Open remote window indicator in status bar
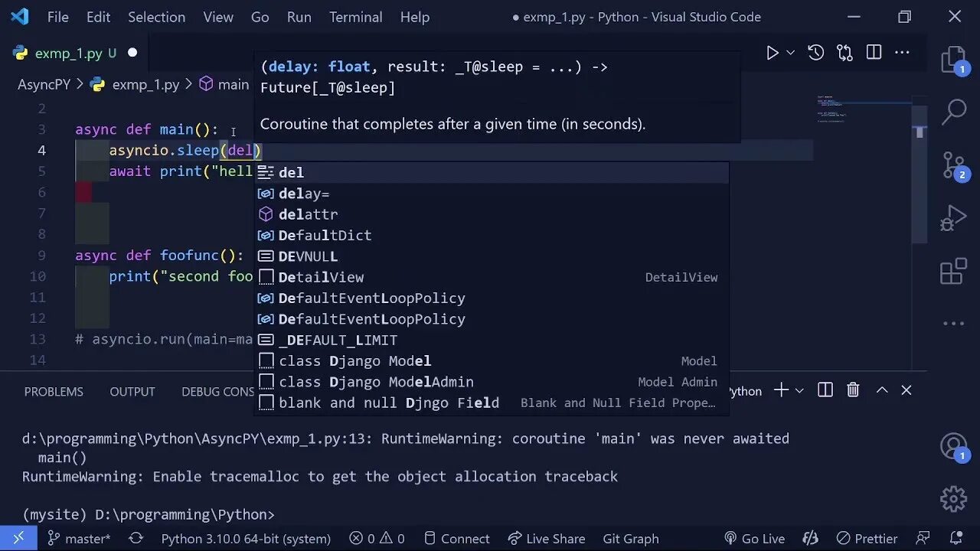980x551 pixels. pos(18,539)
